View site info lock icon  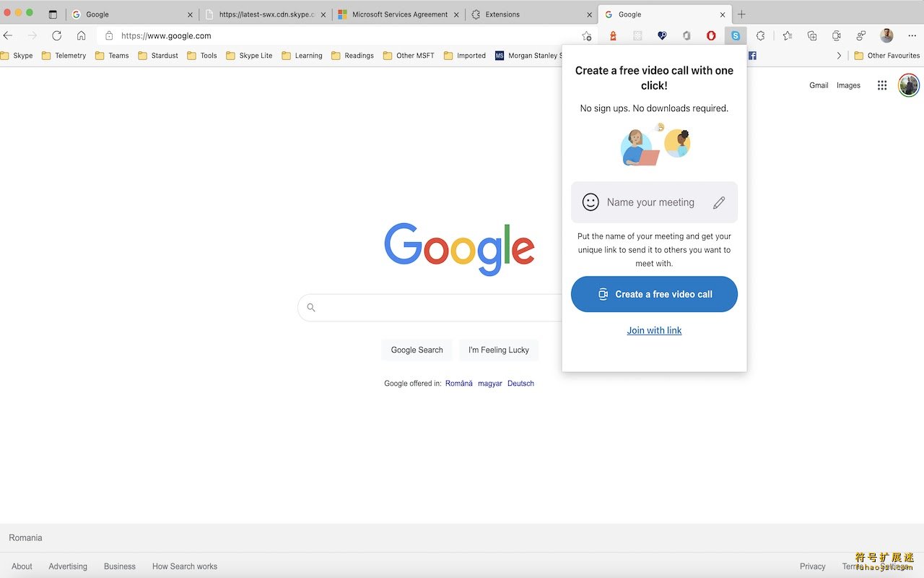click(x=109, y=35)
